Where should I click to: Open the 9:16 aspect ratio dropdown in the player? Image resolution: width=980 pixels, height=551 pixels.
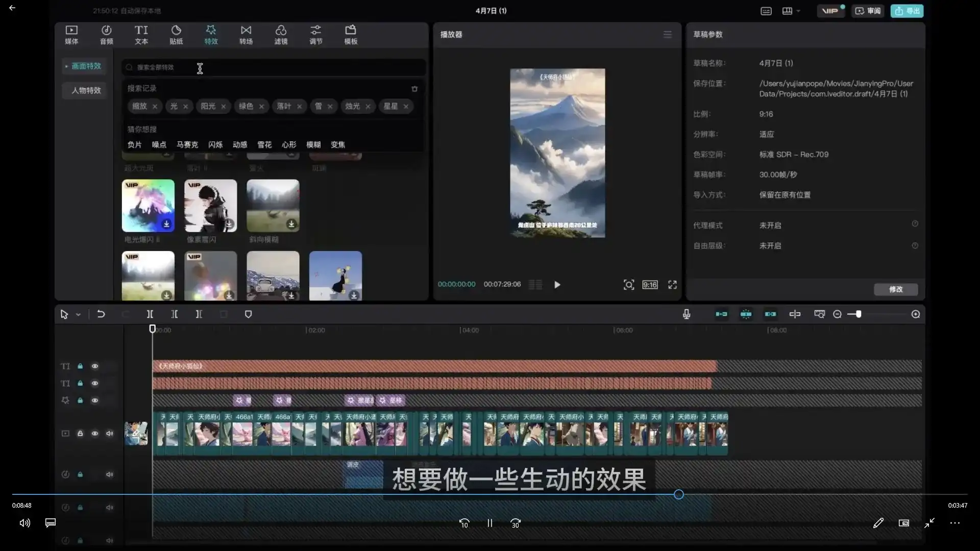[x=649, y=285]
